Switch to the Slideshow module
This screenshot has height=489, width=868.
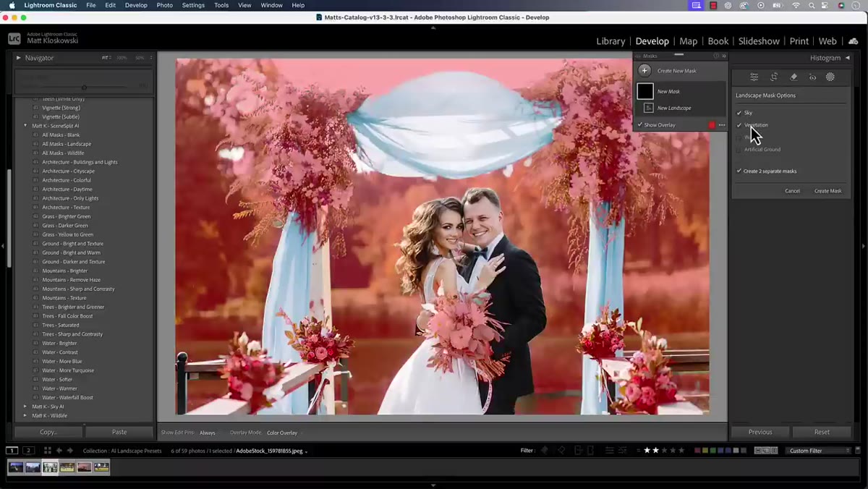click(x=759, y=41)
